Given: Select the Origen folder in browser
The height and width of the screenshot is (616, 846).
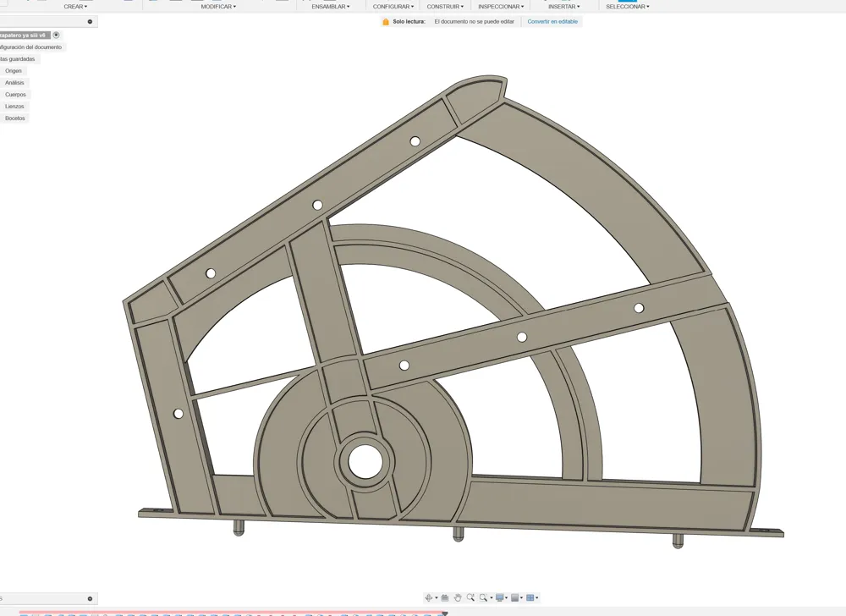Looking at the screenshot, I should (14, 71).
